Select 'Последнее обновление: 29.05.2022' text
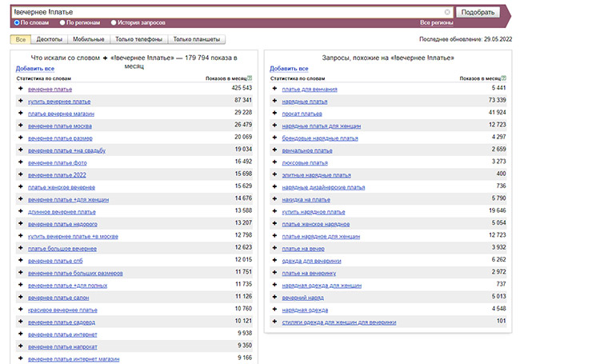Viewport: 600px width, 364px height. 466,39
